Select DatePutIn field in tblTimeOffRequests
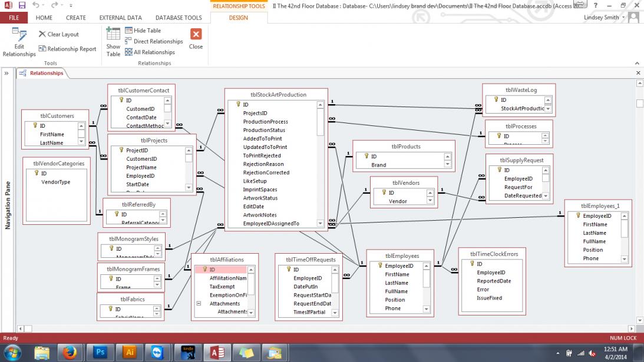Image resolution: width=644 pixels, height=362 pixels. (x=306, y=287)
